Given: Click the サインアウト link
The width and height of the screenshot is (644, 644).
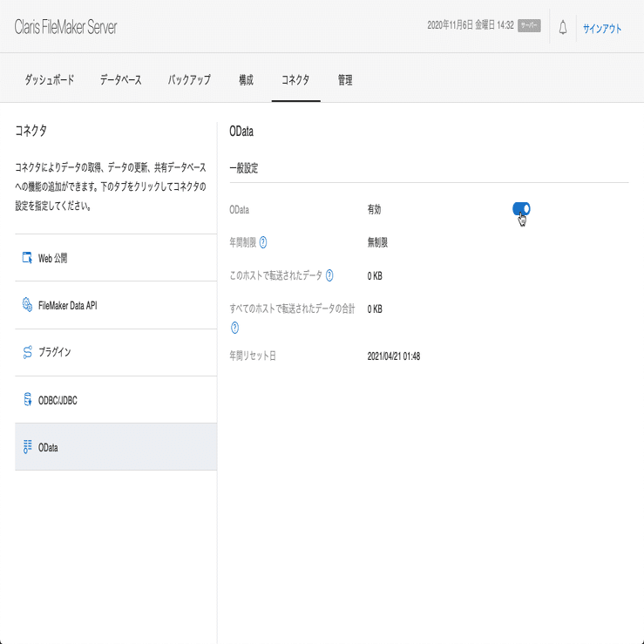Looking at the screenshot, I should click(x=602, y=29).
